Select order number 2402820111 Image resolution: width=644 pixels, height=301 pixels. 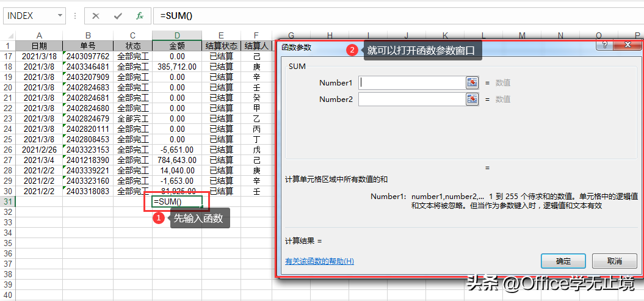pos(88,129)
